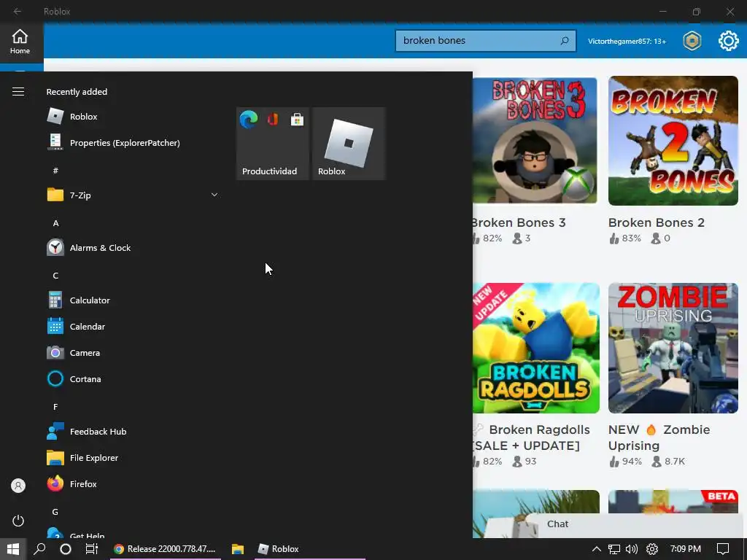Open the BETA-tagged game thumbnail
Screen dimensions: 747x560
point(673,502)
